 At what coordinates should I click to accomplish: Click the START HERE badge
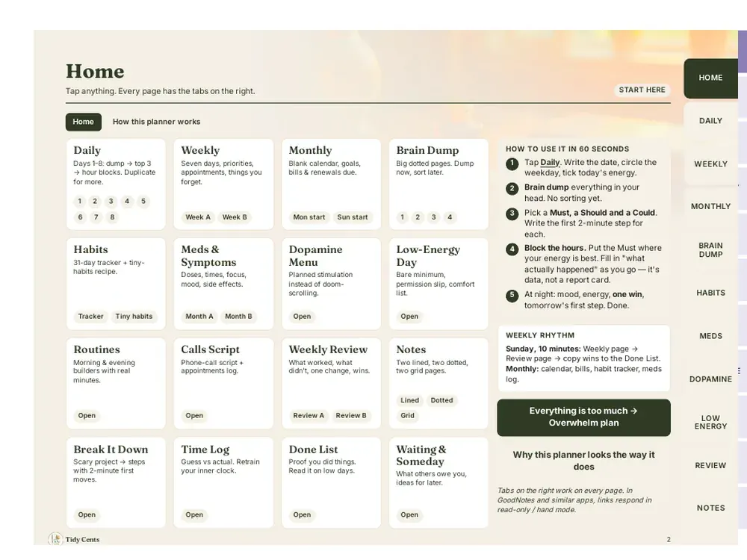(x=642, y=90)
